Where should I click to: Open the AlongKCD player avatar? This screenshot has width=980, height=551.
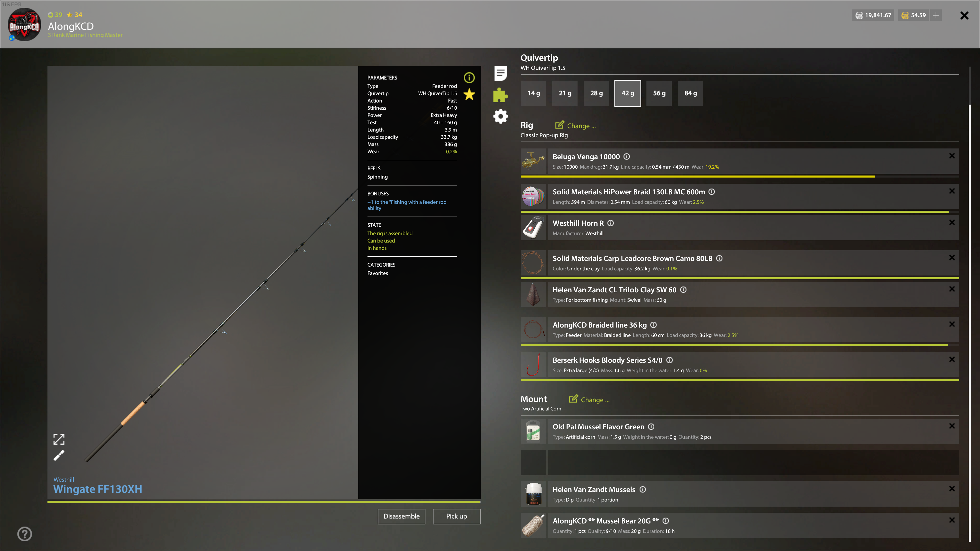click(x=24, y=25)
